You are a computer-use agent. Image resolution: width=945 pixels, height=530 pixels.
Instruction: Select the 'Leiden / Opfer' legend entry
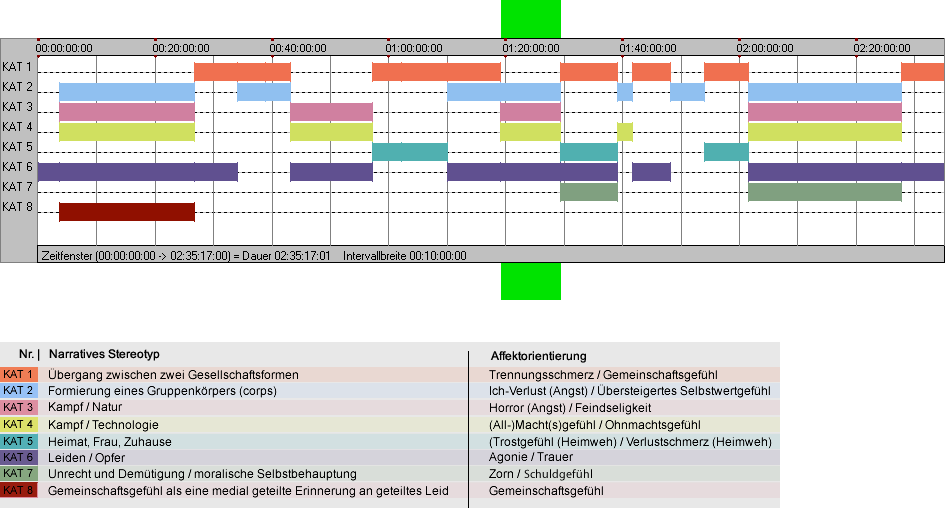click(x=87, y=458)
